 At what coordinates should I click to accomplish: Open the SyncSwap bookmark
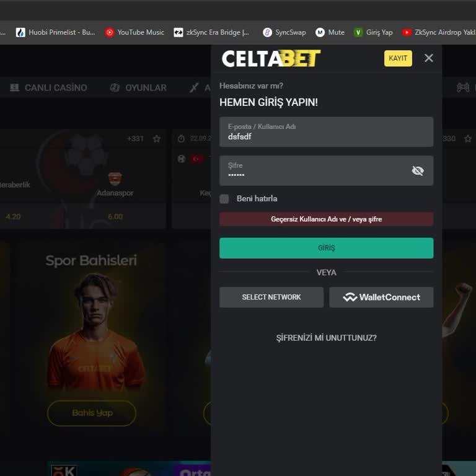tap(284, 32)
